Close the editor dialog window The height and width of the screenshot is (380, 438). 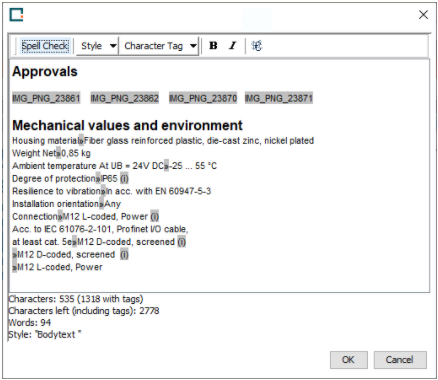tap(423, 15)
